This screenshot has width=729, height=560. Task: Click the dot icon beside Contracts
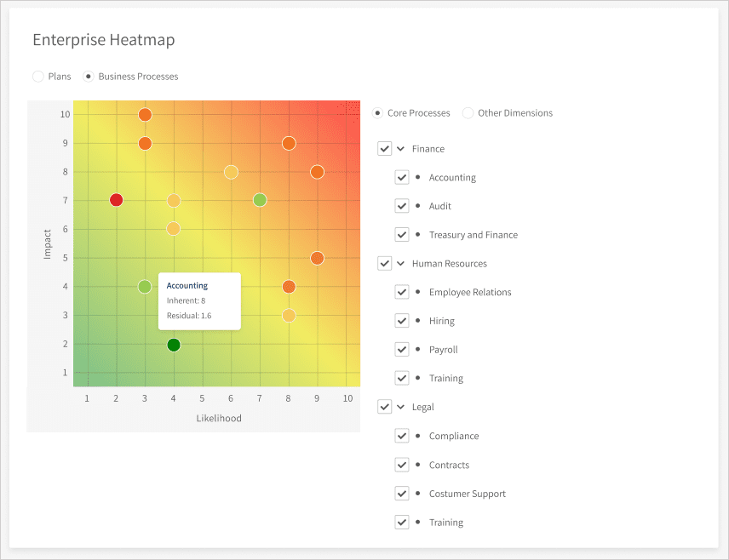pyautogui.click(x=419, y=465)
